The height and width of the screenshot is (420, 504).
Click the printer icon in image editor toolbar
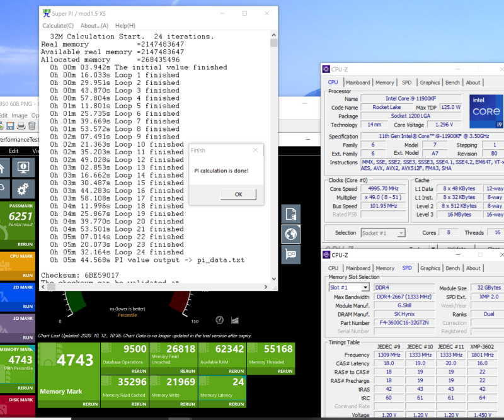[21, 126]
